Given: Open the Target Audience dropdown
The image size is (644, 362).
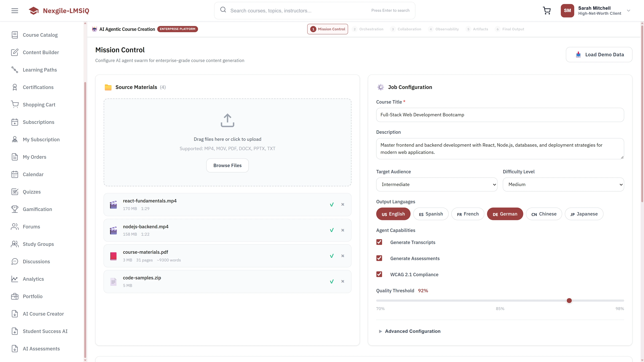Looking at the screenshot, I should 437,184.
